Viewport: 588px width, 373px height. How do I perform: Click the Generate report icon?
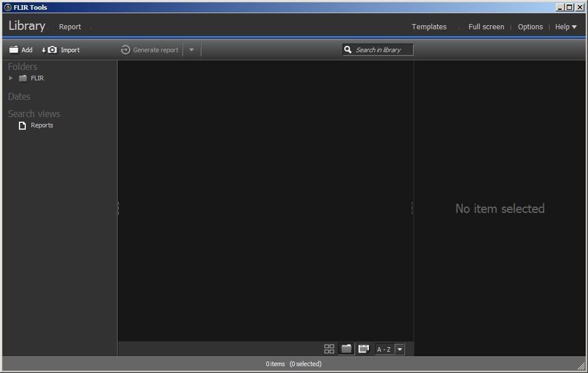coord(125,49)
